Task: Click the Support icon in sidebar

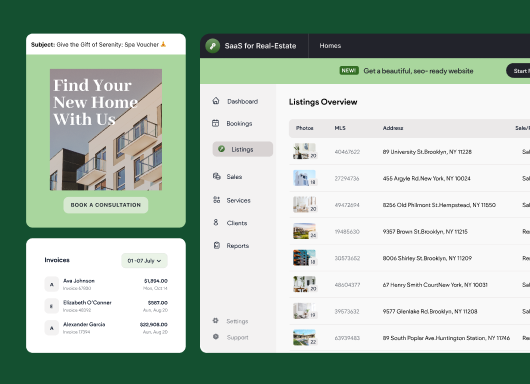Action: point(216,337)
